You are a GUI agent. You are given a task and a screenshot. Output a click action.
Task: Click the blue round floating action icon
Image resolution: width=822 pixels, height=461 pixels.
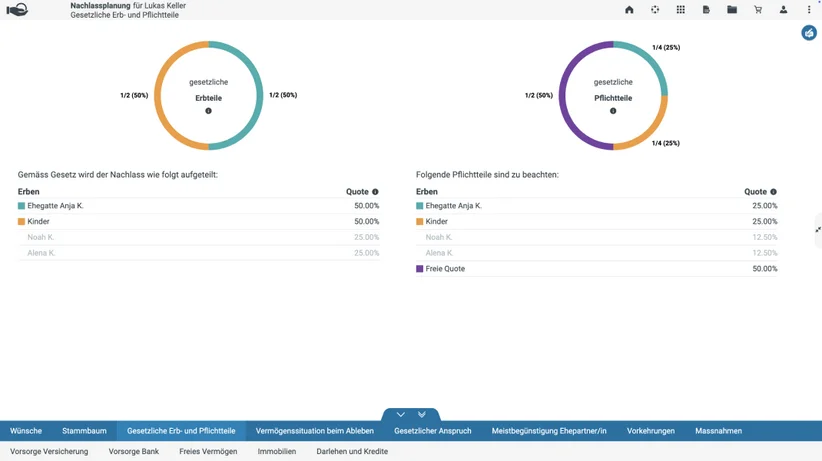[809, 33]
